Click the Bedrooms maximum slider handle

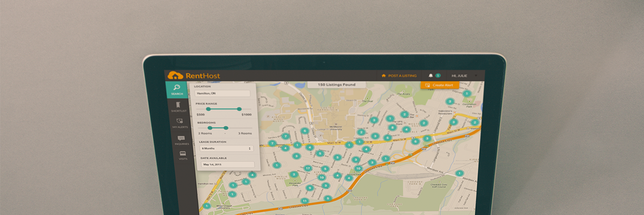tap(226, 128)
